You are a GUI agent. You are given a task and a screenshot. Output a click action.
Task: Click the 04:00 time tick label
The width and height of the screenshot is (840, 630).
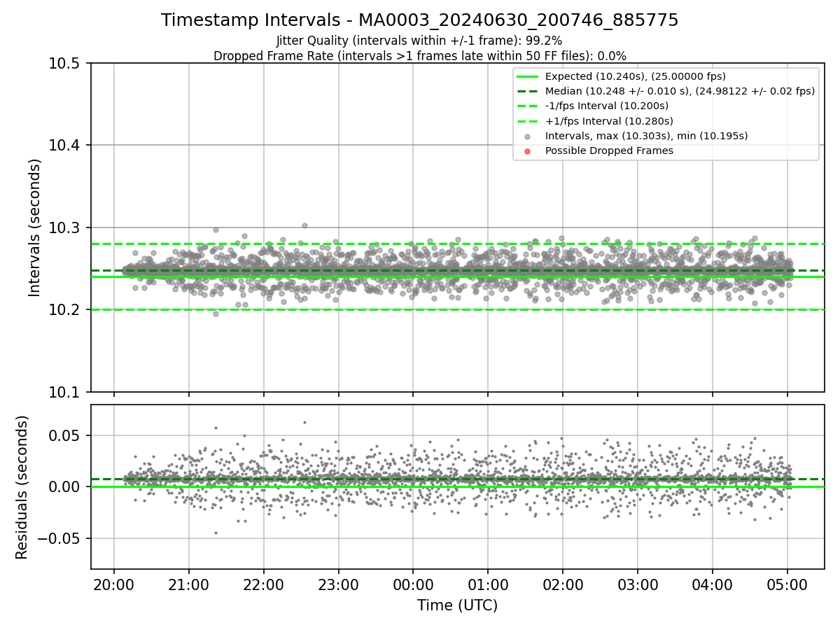pyautogui.click(x=712, y=585)
